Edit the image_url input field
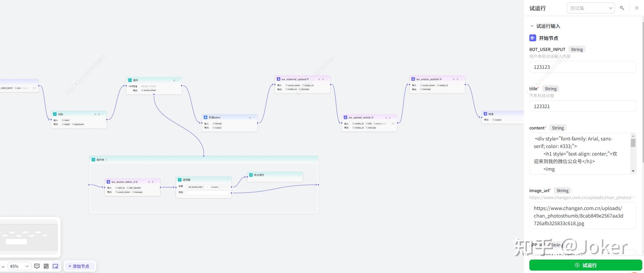This screenshot has width=644, height=273. coord(582,216)
